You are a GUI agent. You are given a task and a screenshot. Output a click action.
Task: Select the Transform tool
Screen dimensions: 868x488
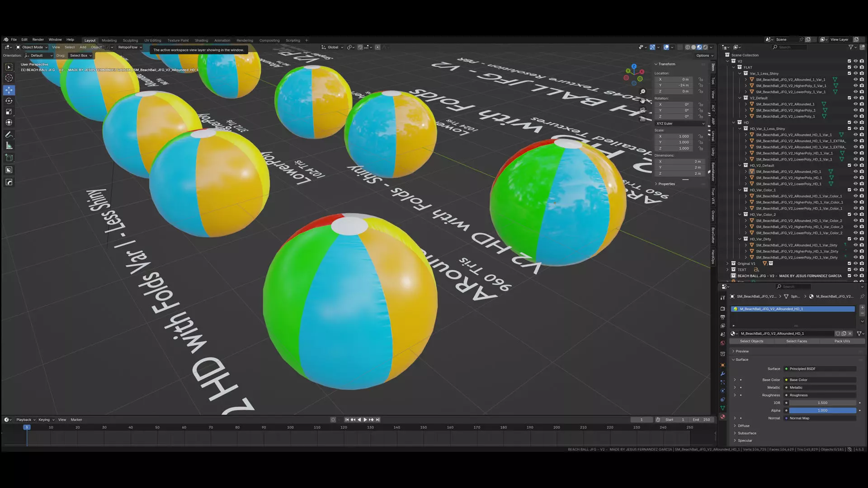pos(9,122)
